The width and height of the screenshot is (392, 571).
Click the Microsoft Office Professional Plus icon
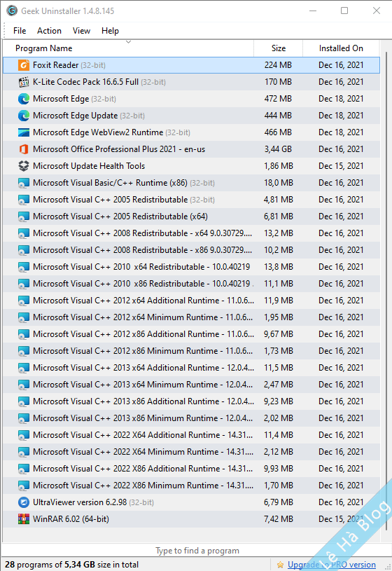(24, 149)
